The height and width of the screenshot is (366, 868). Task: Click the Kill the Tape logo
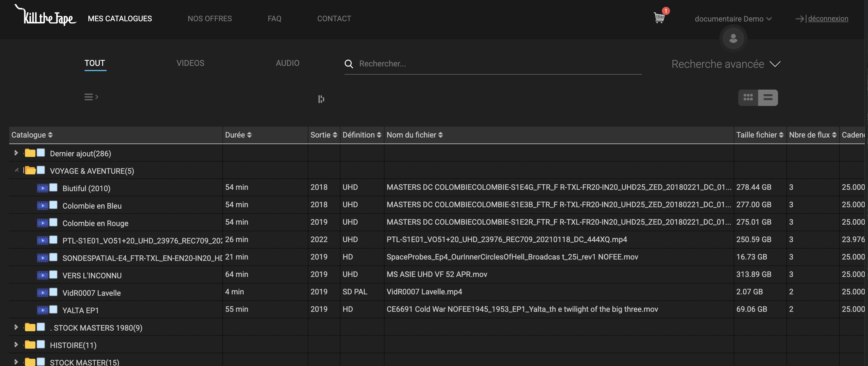(x=45, y=16)
